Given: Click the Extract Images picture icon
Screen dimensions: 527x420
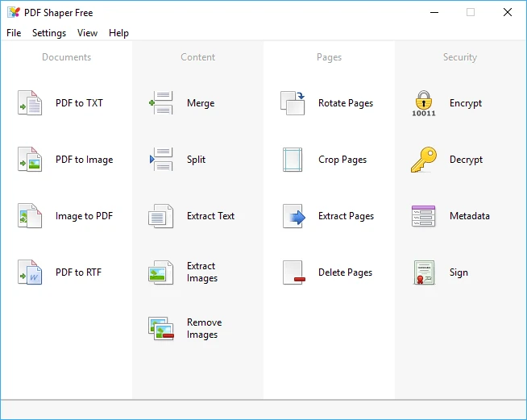Looking at the screenshot, I should 161,272.
